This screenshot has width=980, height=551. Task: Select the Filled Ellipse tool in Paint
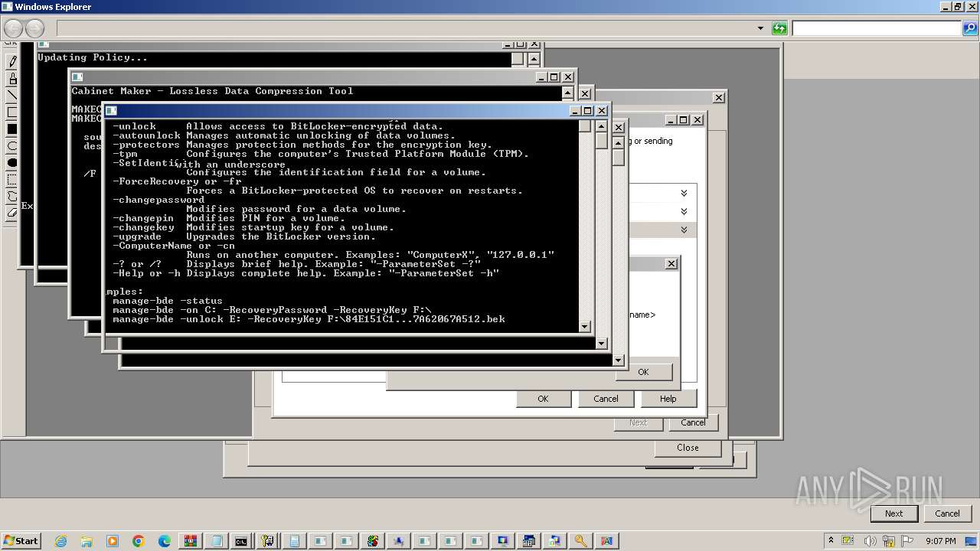click(12, 162)
